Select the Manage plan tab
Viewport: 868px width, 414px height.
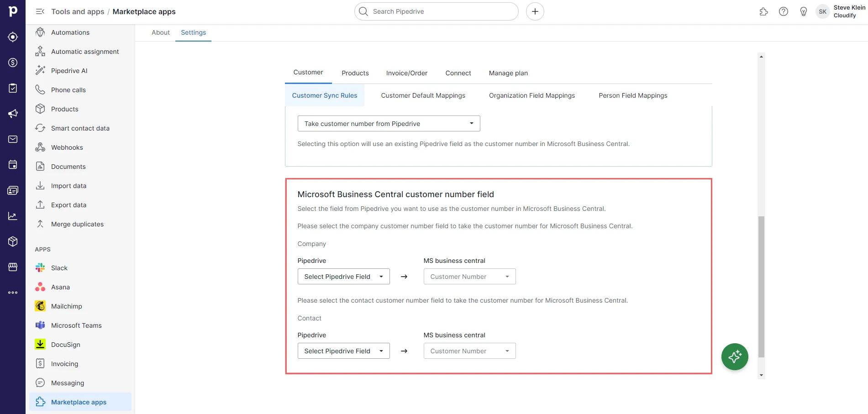(508, 73)
